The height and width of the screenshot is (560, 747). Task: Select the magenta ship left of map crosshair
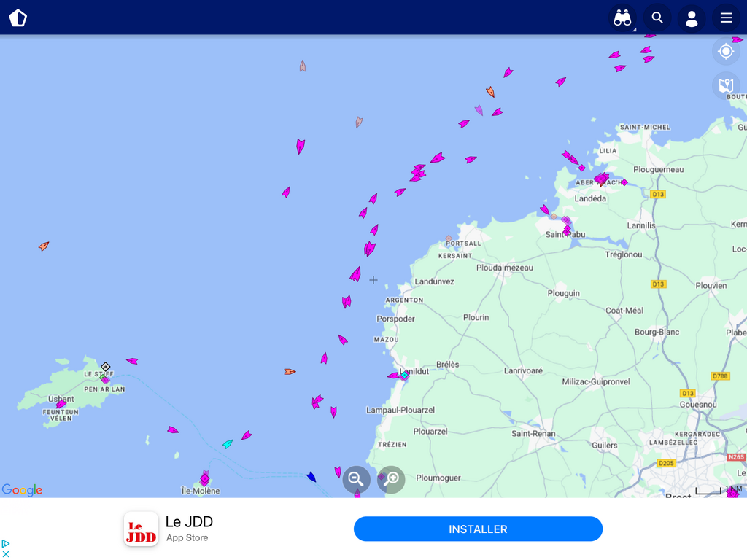355,274
